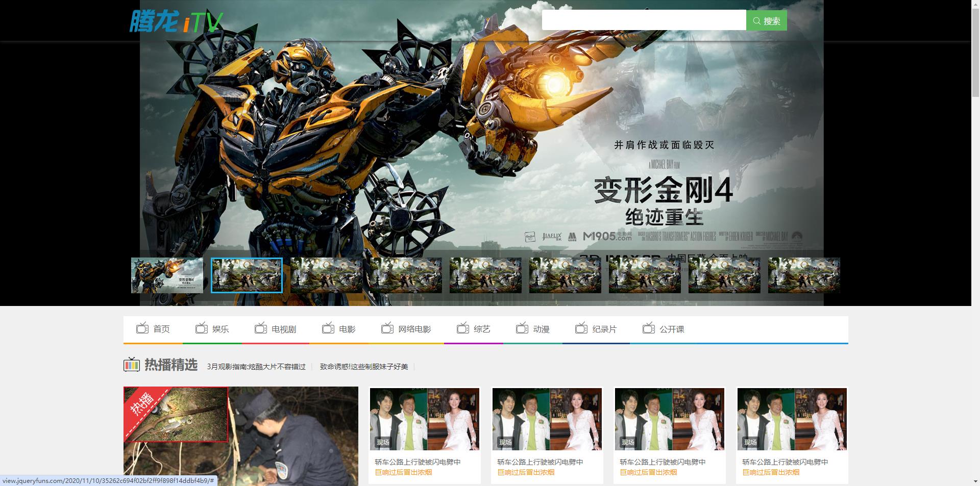Click the TV icon beside 公开课

click(x=649, y=328)
